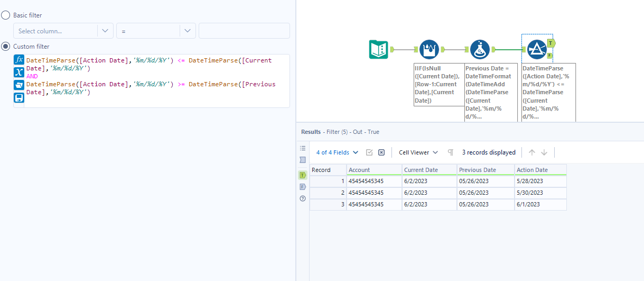Show False output anchor results in sidebar
Image resolution: width=644 pixels, height=281 pixels.
click(303, 187)
